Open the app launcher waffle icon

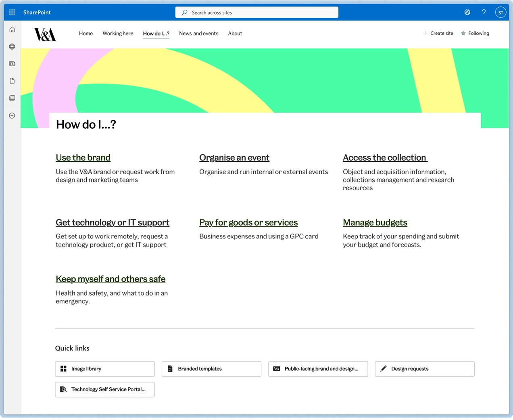[12, 12]
